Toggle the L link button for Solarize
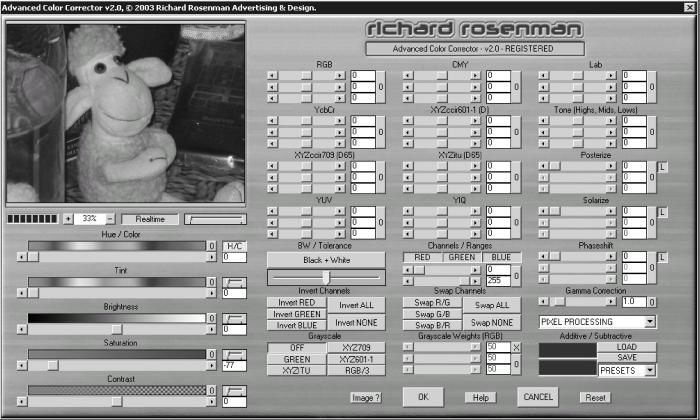The image size is (700, 420). [x=662, y=212]
